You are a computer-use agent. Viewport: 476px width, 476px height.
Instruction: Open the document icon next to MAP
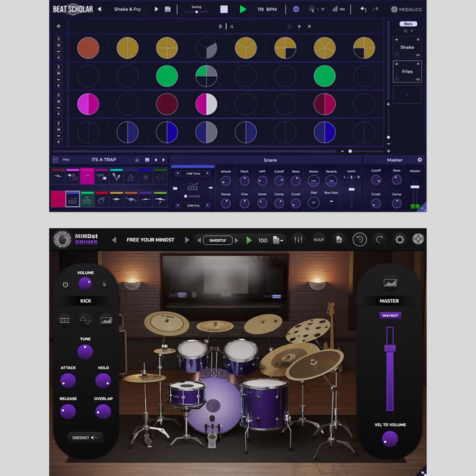point(339,240)
